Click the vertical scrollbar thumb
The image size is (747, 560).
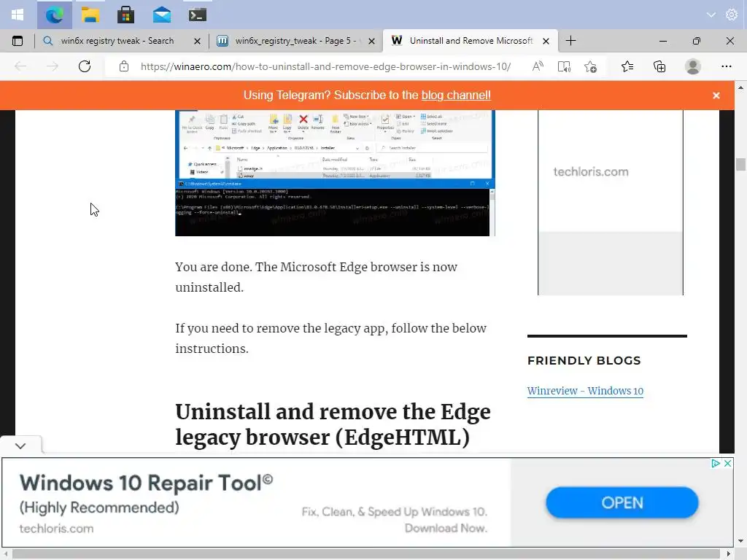[740, 164]
